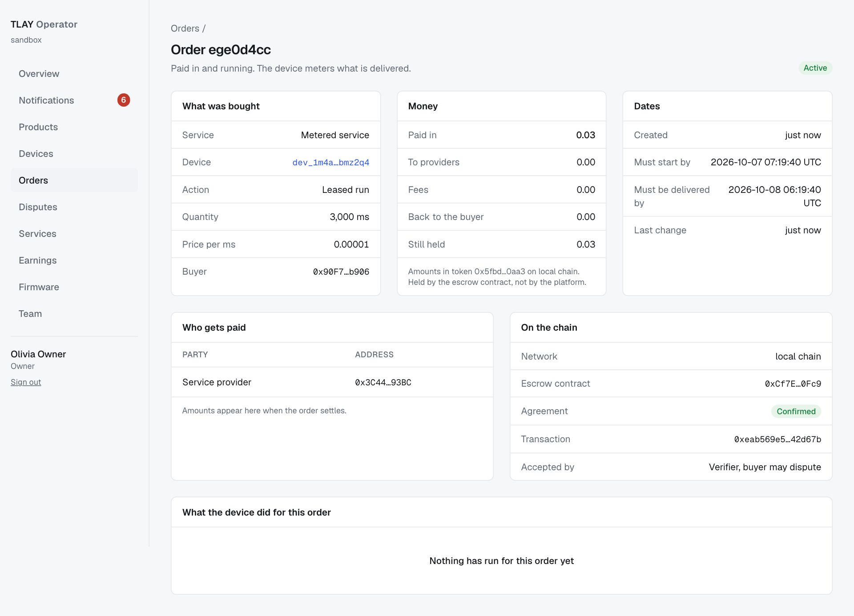854x616 pixels.
Task: Click the TLAY Operator logo text
Action: [x=44, y=24]
